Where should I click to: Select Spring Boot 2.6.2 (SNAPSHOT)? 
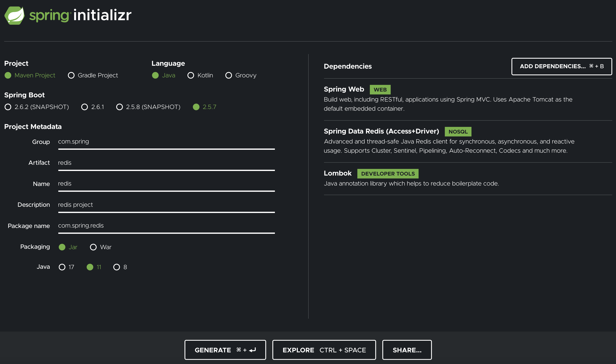(8, 107)
